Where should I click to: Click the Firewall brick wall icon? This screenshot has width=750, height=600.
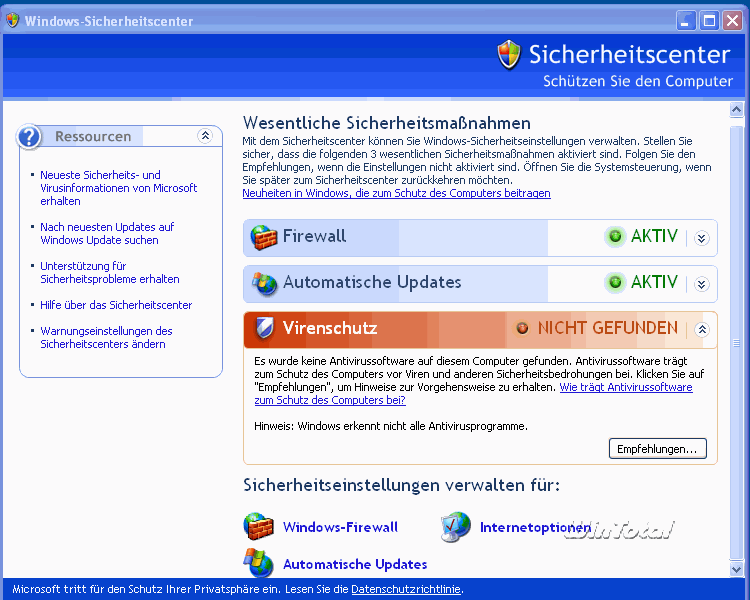coord(264,237)
